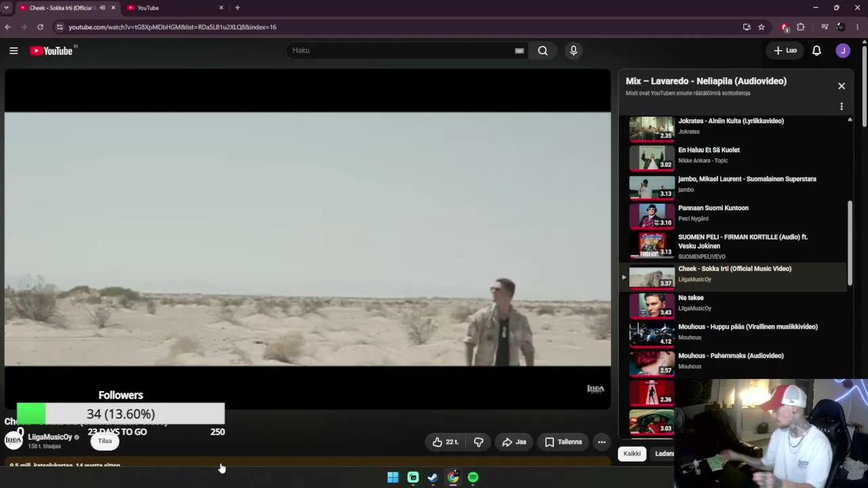Save the video with Tallenna button
868x488 pixels.
point(564,442)
